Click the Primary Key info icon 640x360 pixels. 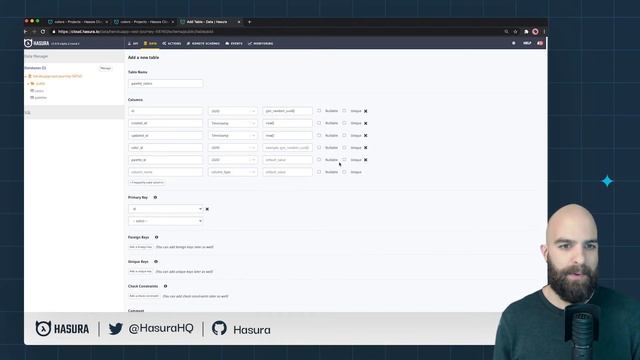(155, 197)
